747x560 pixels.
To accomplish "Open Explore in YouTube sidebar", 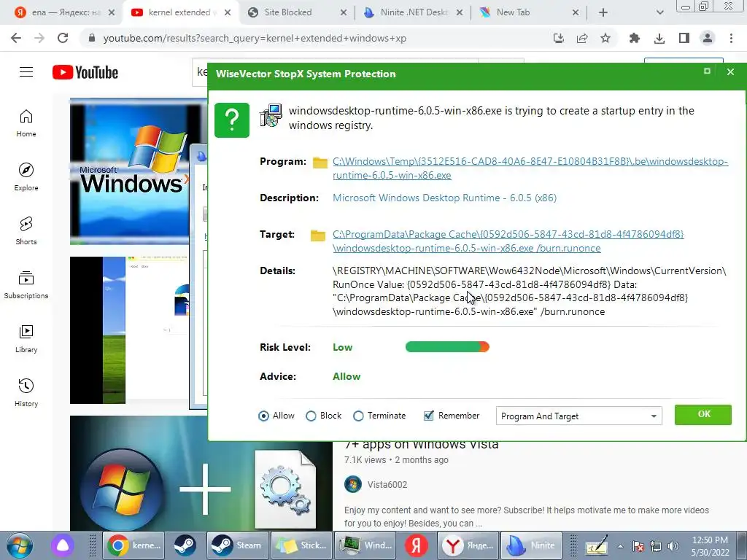I will click(26, 177).
